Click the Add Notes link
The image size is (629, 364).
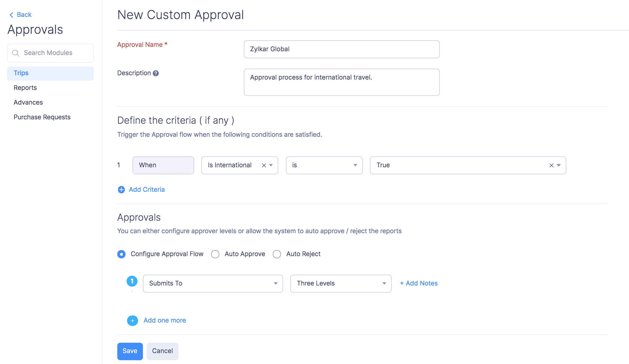[x=419, y=283]
